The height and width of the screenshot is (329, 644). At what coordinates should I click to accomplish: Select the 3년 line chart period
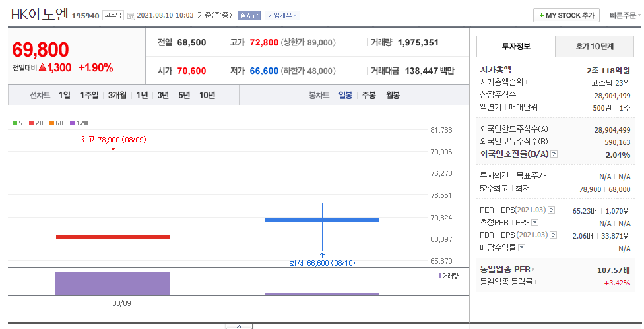pyautogui.click(x=163, y=95)
